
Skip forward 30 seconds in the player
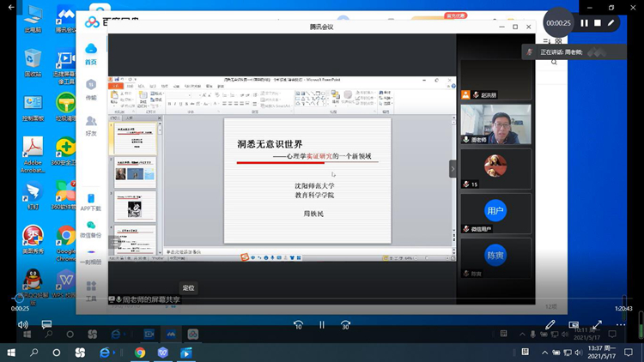(x=345, y=324)
